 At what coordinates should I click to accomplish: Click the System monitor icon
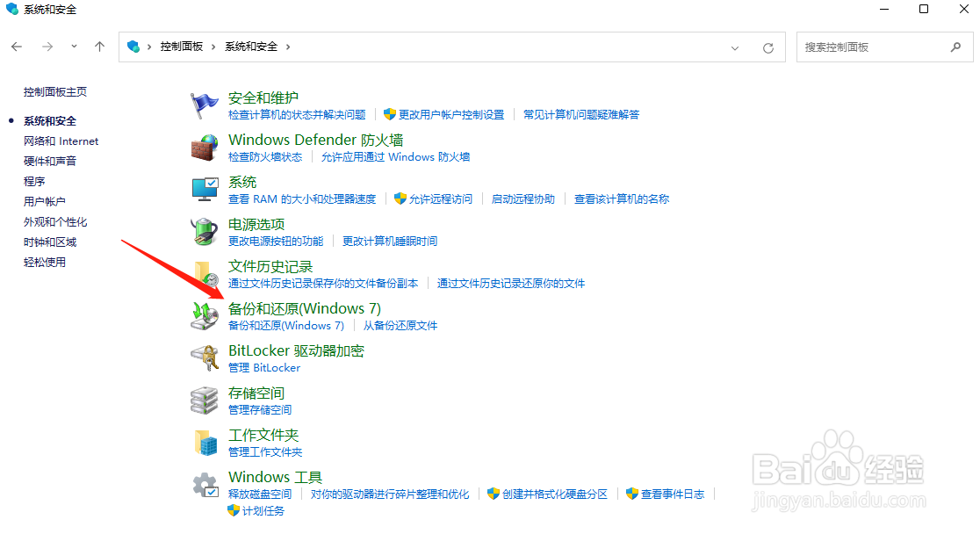click(x=205, y=189)
